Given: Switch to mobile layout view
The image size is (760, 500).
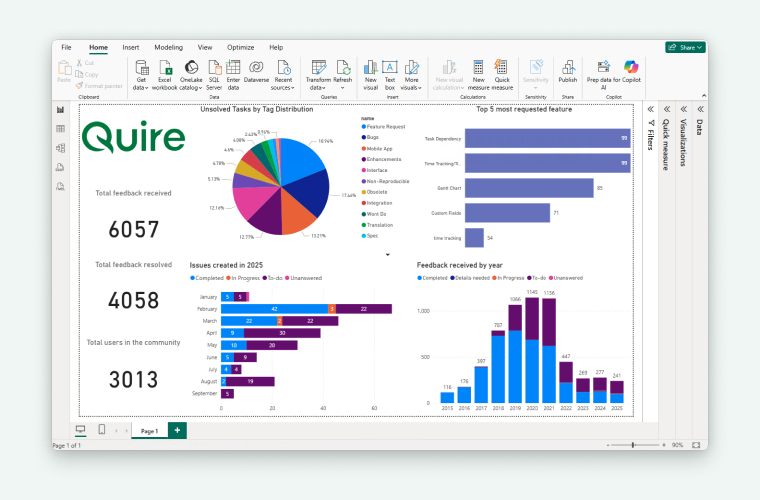Looking at the screenshot, I should (x=101, y=430).
